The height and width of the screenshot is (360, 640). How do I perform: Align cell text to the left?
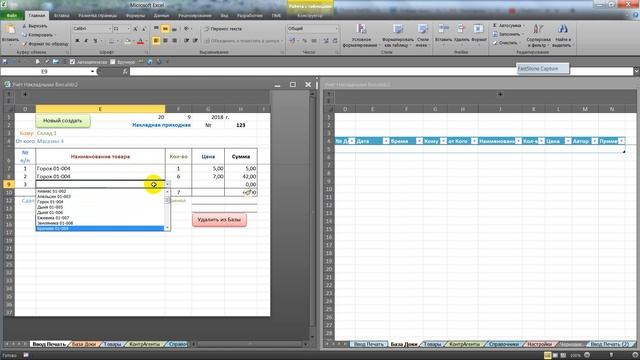point(156,41)
